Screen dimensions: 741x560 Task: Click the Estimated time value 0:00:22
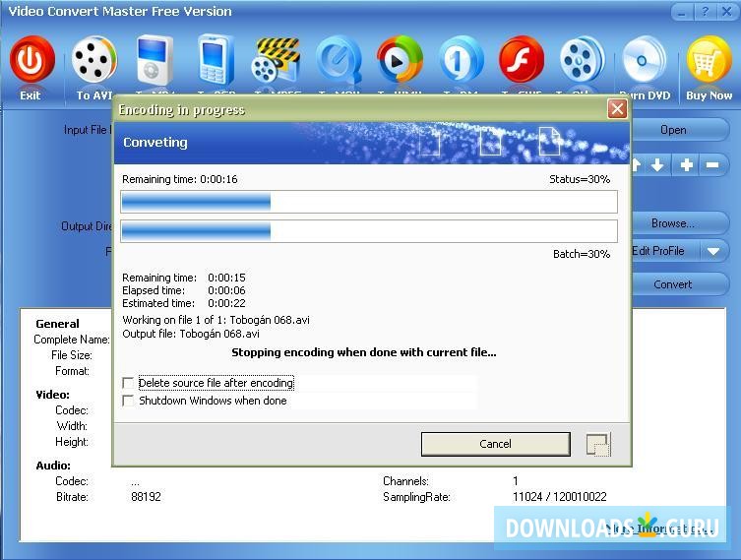point(226,303)
